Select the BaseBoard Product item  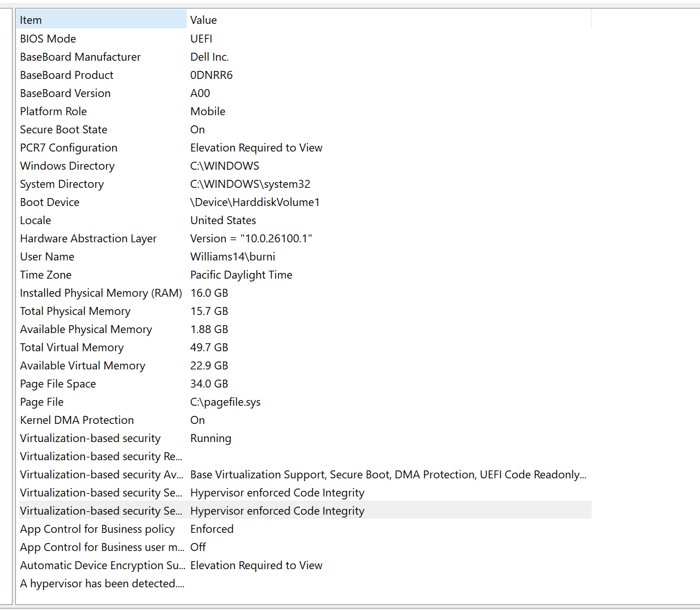tap(66, 75)
